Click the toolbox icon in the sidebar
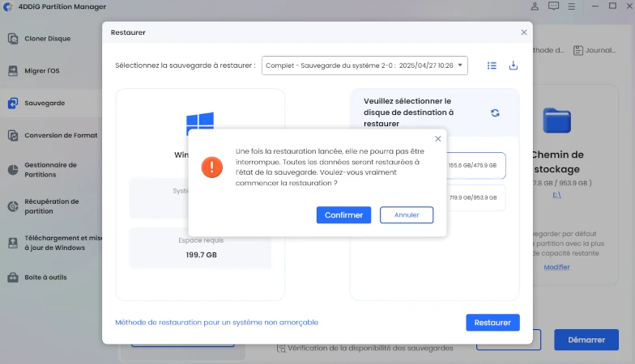This screenshot has width=635, height=364. pyautogui.click(x=13, y=277)
